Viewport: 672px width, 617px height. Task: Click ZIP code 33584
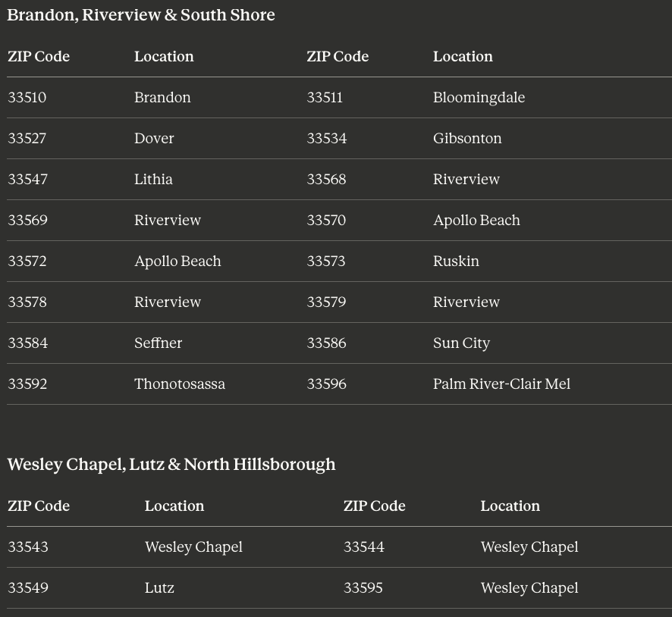point(27,343)
